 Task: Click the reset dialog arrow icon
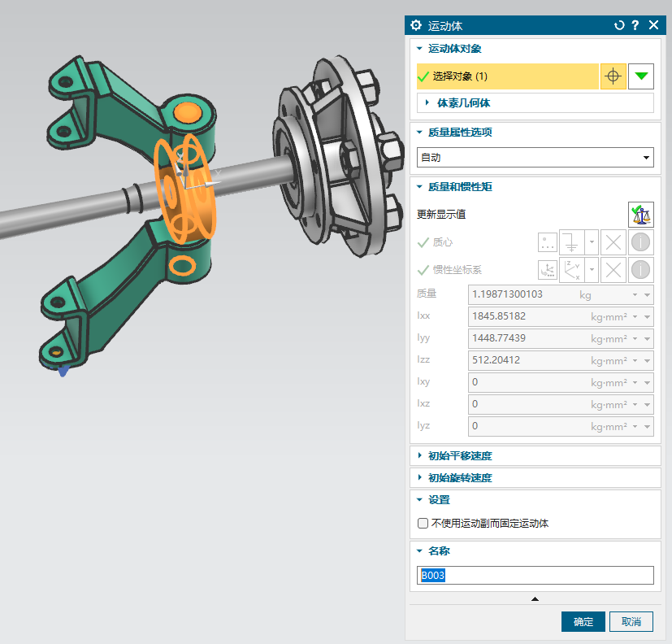[619, 25]
